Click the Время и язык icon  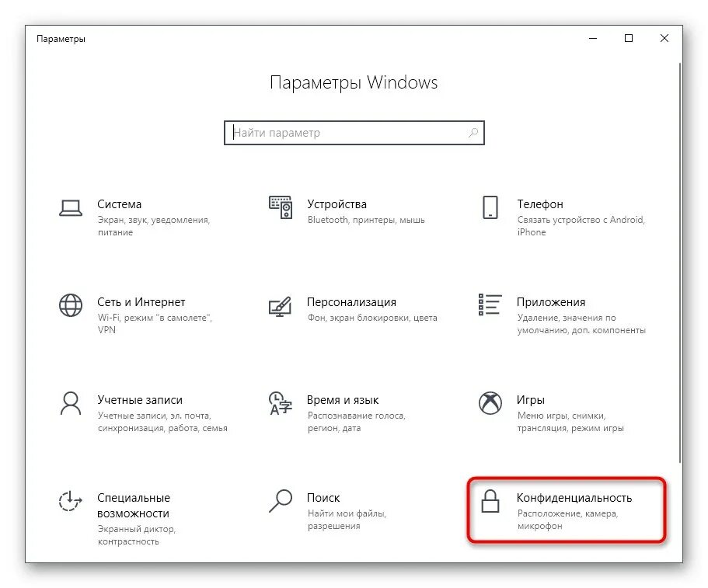(x=281, y=403)
